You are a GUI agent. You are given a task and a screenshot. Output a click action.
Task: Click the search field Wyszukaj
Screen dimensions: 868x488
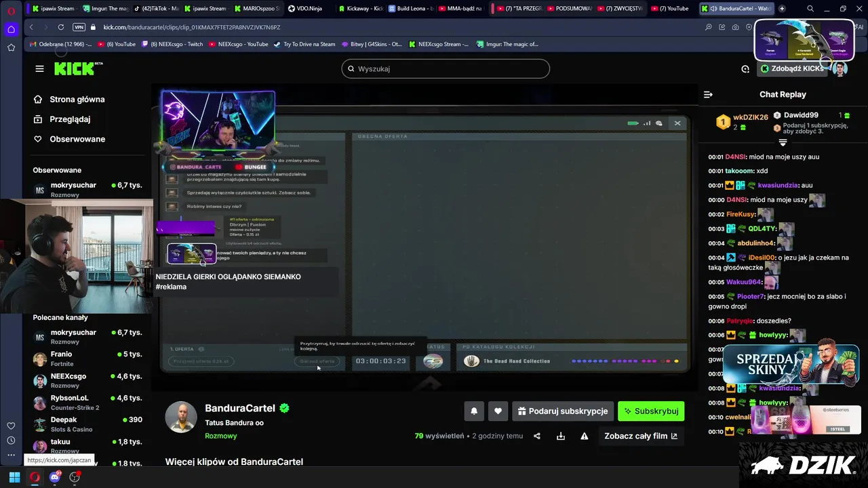(446, 68)
